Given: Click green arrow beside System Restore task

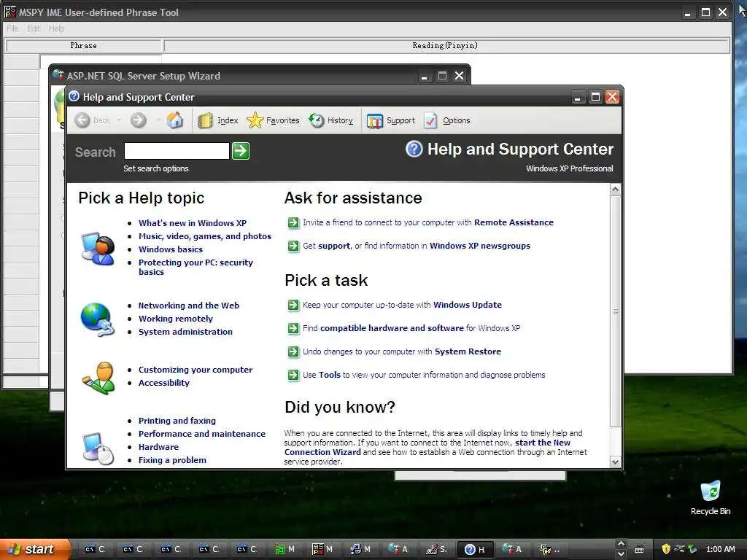Looking at the screenshot, I should point(293,351).
